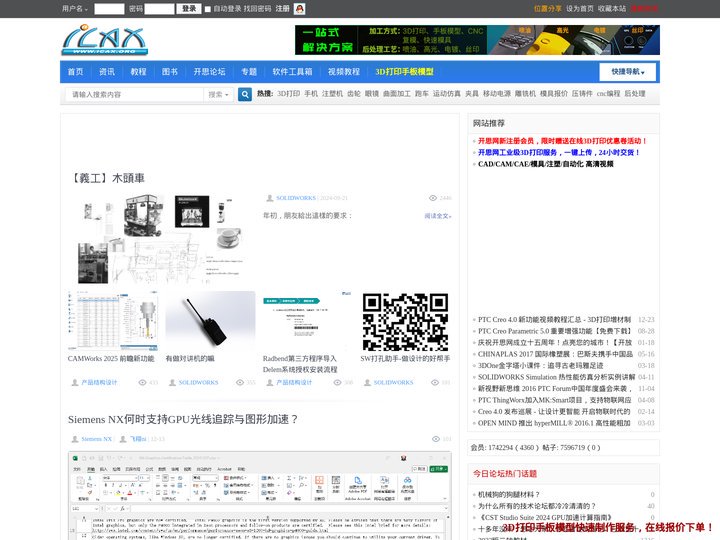This screenshot has height=540, width=720.
Task: Open PTC Creo 4.0 新功能视频教程汇总 link
Action: (x=554, y=320)
